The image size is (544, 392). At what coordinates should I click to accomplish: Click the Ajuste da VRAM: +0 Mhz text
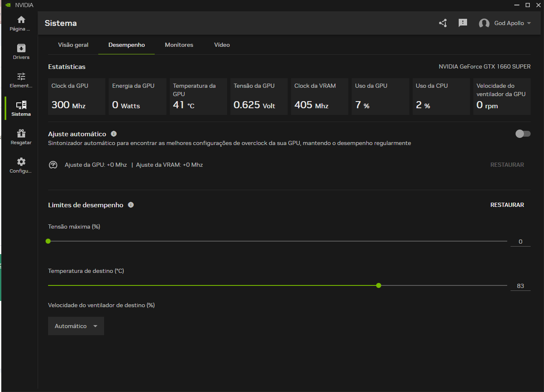169,165
